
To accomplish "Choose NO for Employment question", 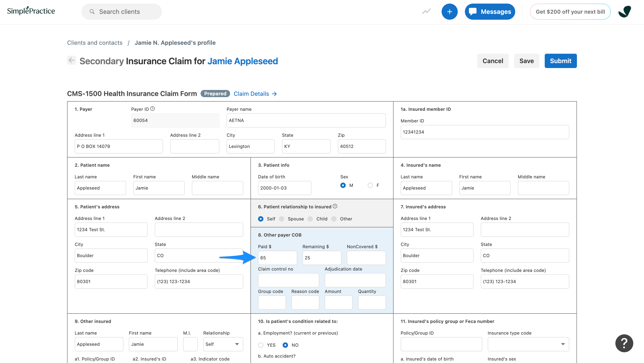I will pos(285,345).
